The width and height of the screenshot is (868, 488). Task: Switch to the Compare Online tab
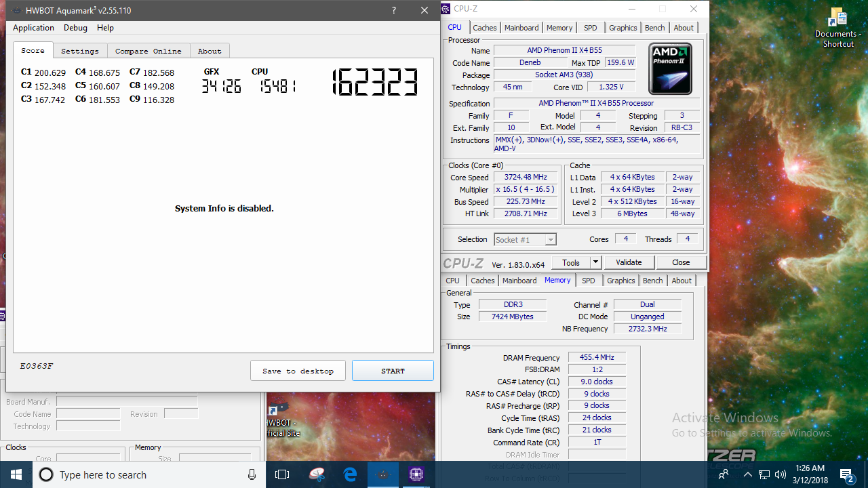tap(149, 51)
